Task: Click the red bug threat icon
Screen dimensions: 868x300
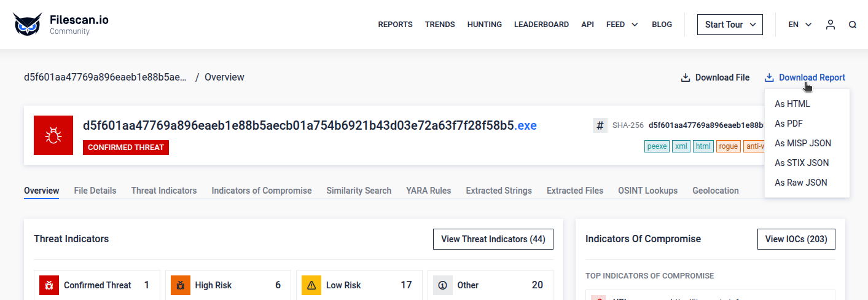Action: point(53,135)
